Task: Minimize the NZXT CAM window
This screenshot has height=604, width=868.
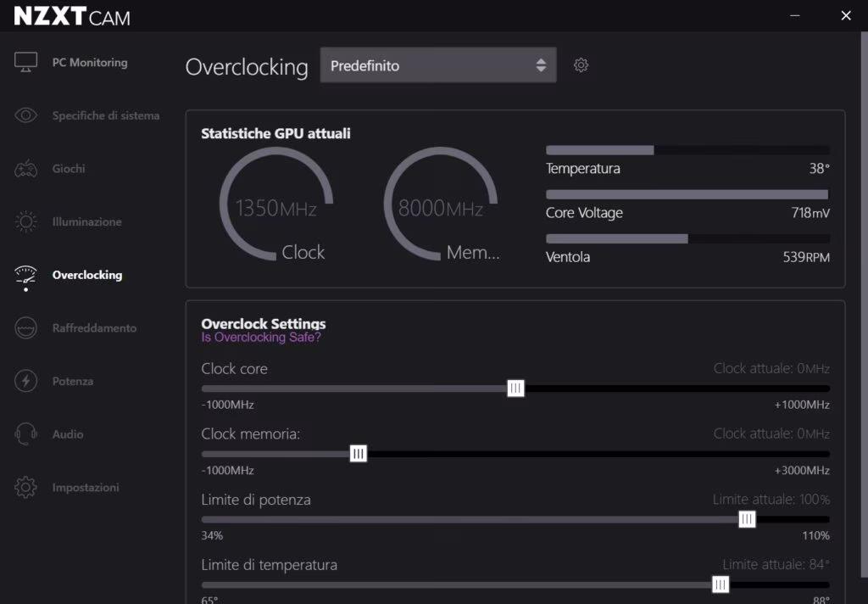Action: [x=795, y=15]
